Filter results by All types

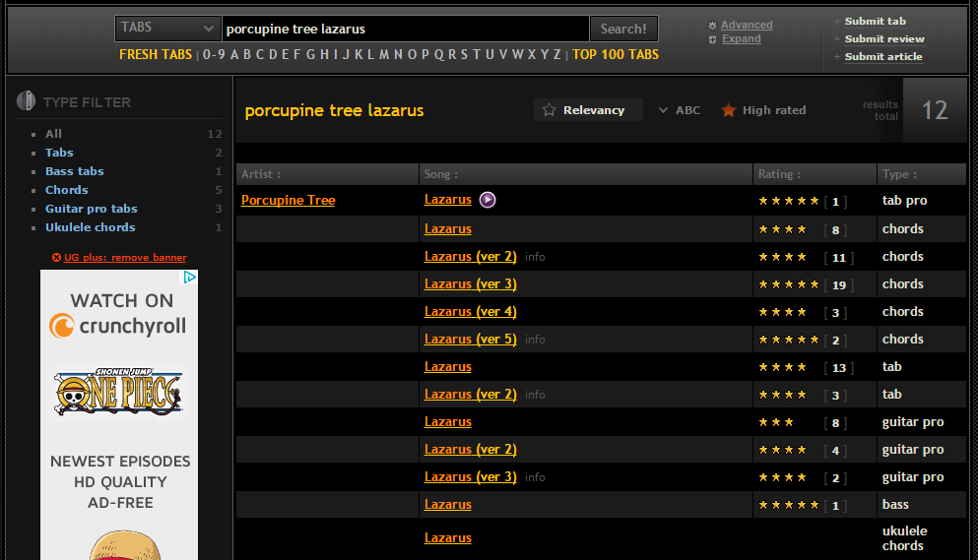53,134
